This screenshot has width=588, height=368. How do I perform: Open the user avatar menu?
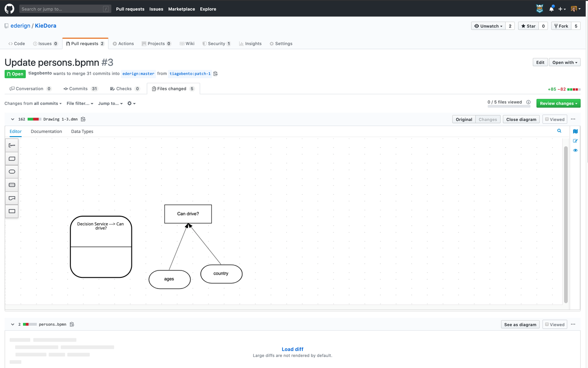(x=576, y=9)
